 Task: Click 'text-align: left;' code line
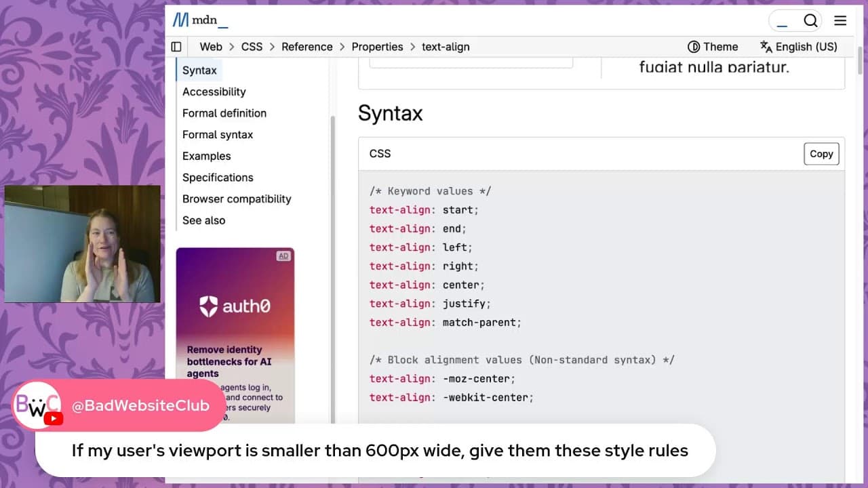[x=421, y=247]
